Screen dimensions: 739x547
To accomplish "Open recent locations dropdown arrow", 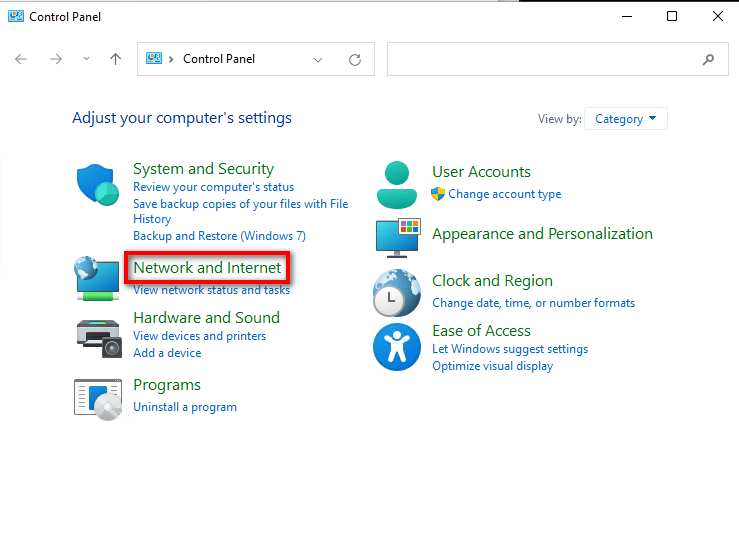I will click(86, 60).
